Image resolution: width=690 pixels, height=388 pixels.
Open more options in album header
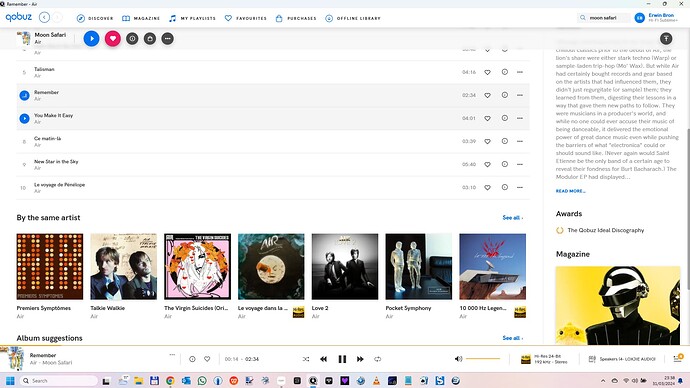tap(168, 39)
